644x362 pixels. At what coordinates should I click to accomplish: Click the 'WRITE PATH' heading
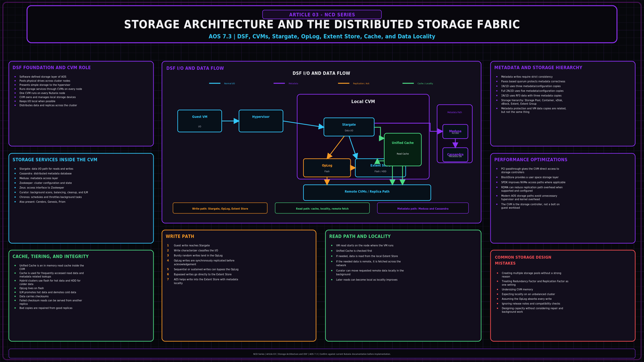pos(180,236)
